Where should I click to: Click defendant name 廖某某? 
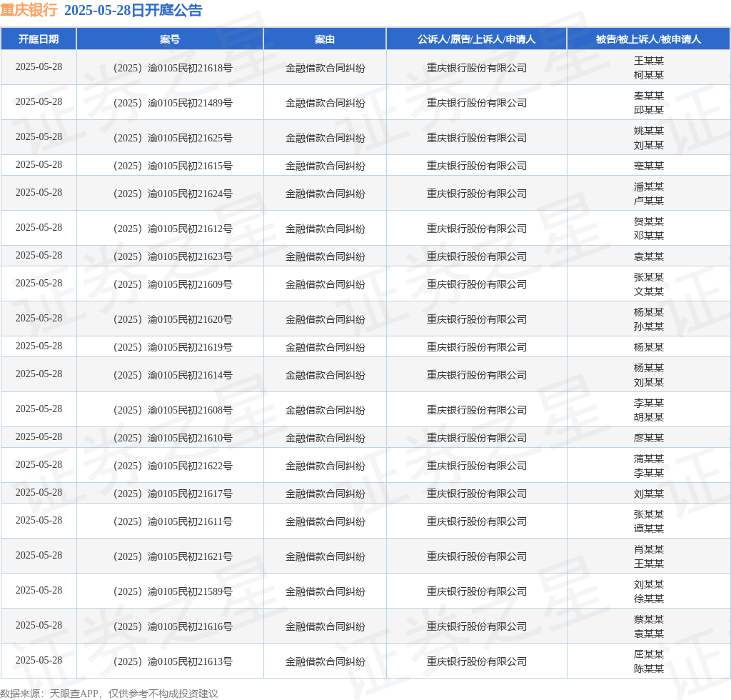tap(648, 439)
